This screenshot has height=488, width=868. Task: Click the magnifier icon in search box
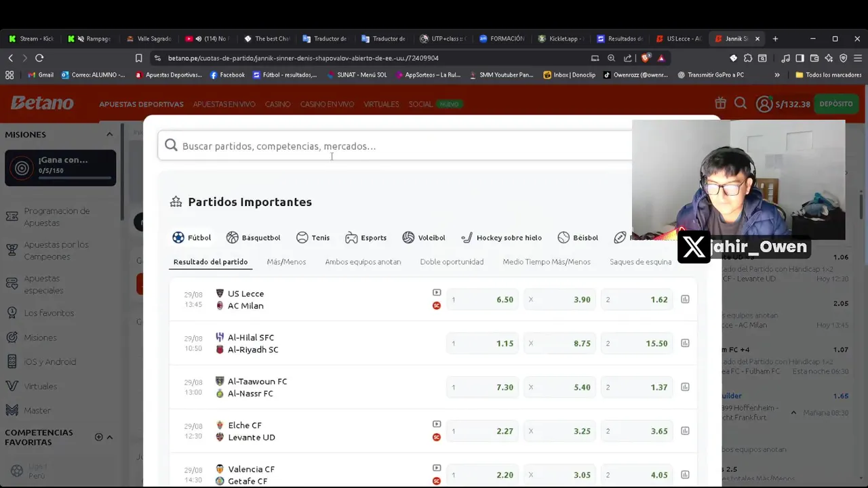pos(171,145)
